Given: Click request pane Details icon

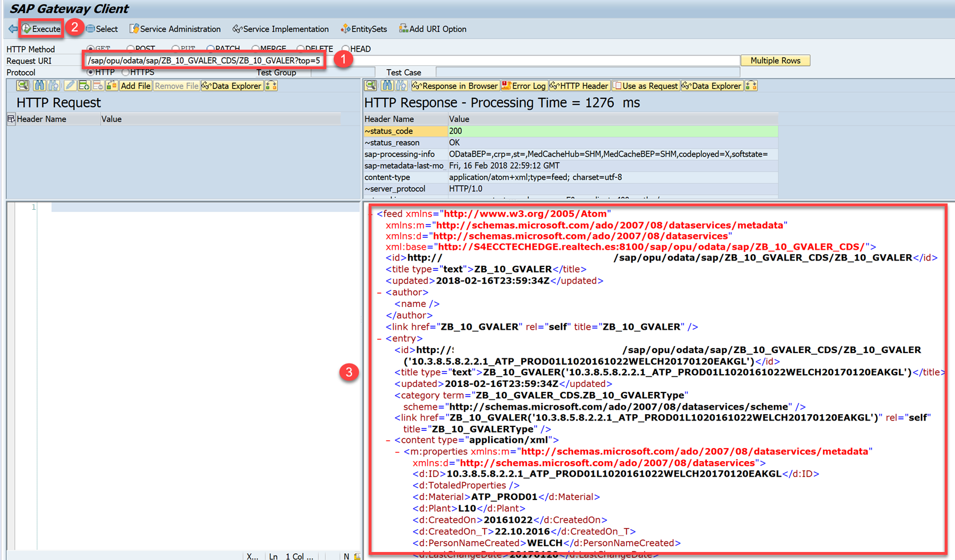Looking at the screenshot, I should pyautogui.click(x=22, y=86).
